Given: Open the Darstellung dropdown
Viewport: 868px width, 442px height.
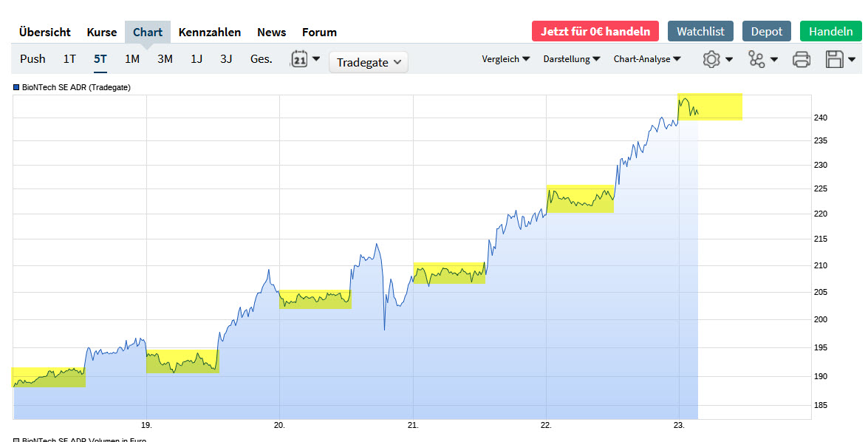Looking at the screenshot, I should tap(571, 58).
